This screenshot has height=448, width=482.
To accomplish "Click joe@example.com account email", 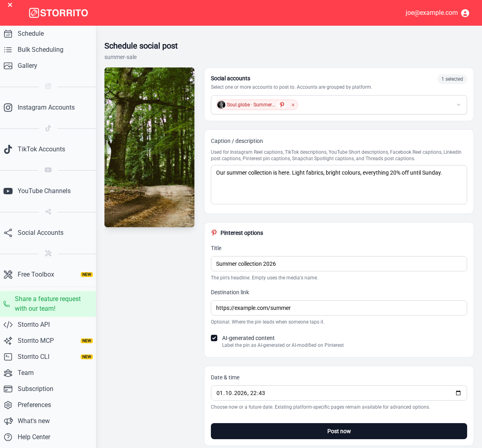I will (x=431, y=13).
